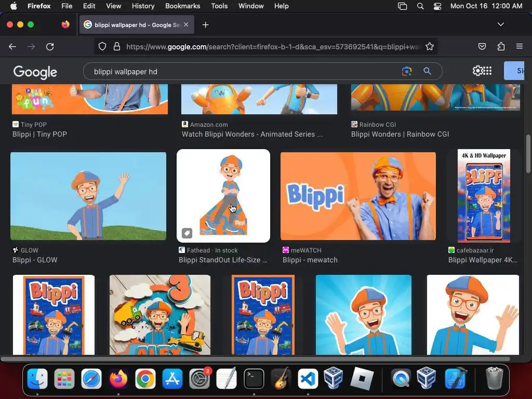
Task: Open the Pocket save icon in toolbar
Action: tap(482, 46)
